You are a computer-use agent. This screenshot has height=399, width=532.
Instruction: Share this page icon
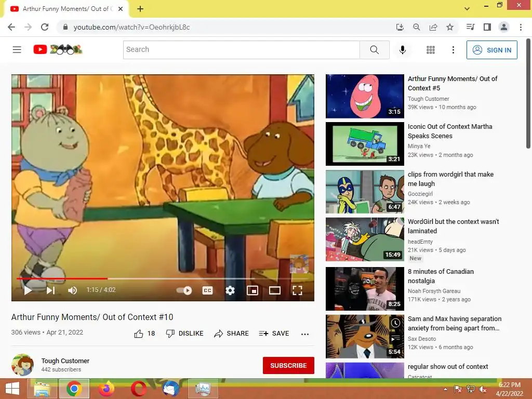[433, 27]
